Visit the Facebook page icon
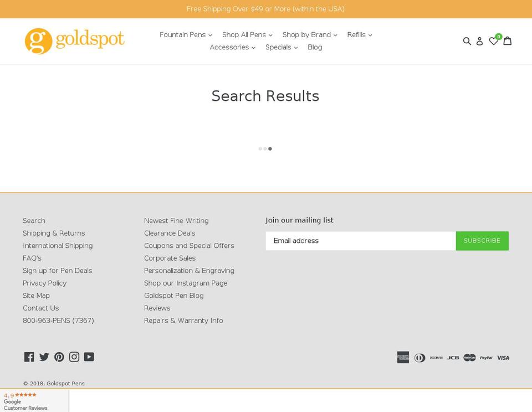532x412 pixels. point(29,357)
